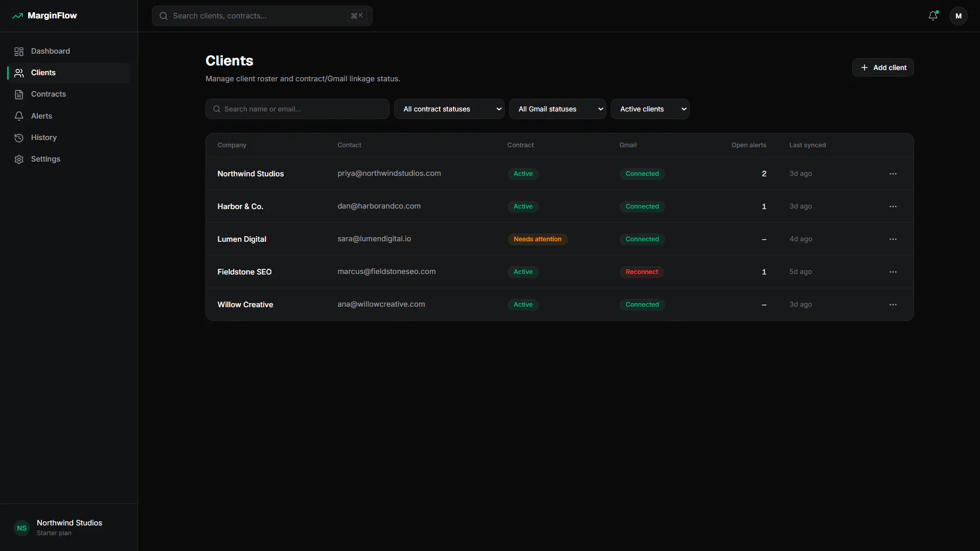
Task: Open the notifications bell
Action: pyautogui.click(x=933, y=16)
